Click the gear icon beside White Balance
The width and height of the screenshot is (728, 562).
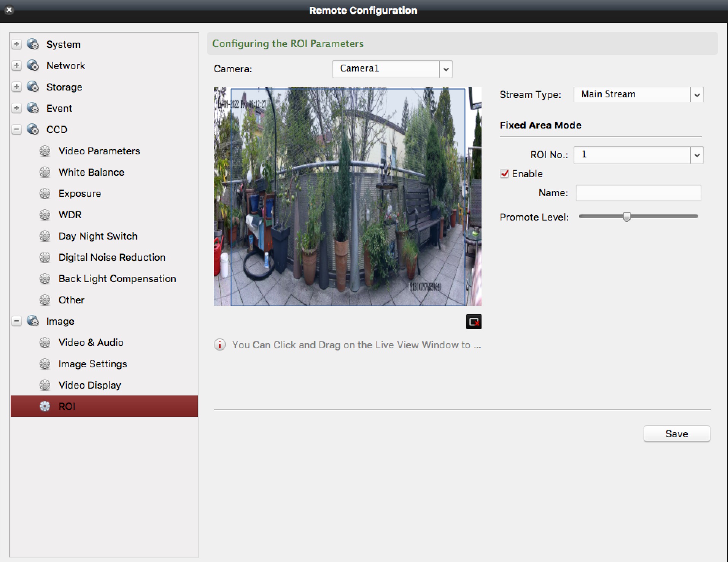click(x=45, y=172)
